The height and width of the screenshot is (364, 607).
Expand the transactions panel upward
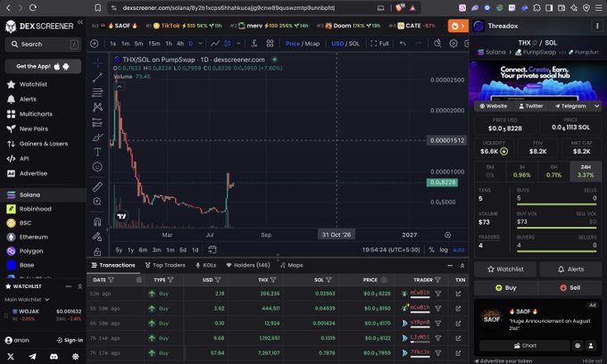[462, 266]
